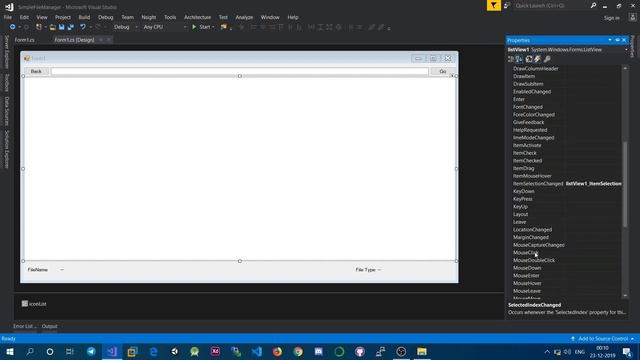Click the File Type label on form
Viewport: 640px width, 360px height.
365,270
